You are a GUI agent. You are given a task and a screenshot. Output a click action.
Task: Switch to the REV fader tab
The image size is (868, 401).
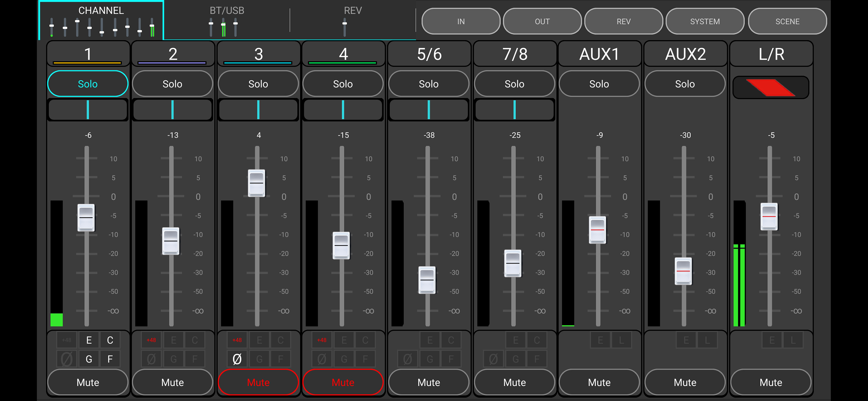click(x=352, y=20)
